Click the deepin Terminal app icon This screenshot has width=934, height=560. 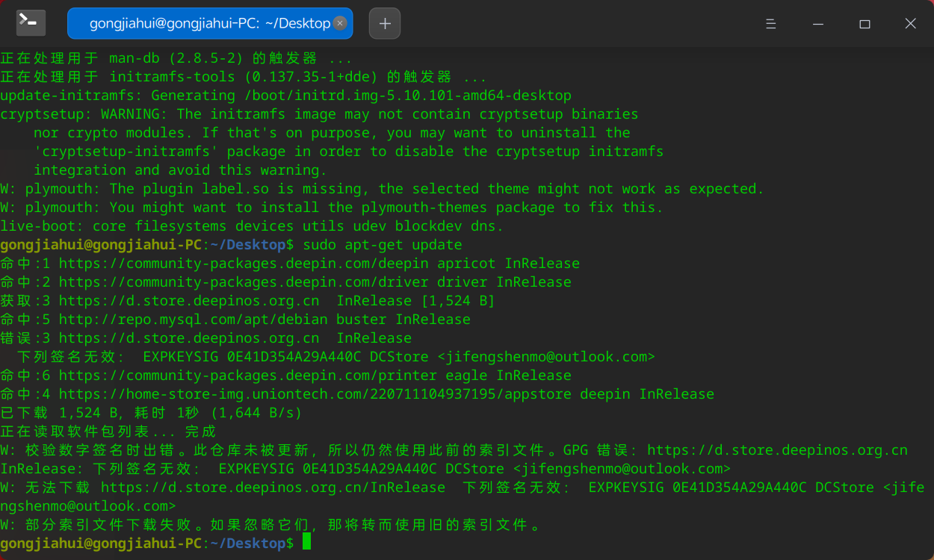(x=29, y=22)
